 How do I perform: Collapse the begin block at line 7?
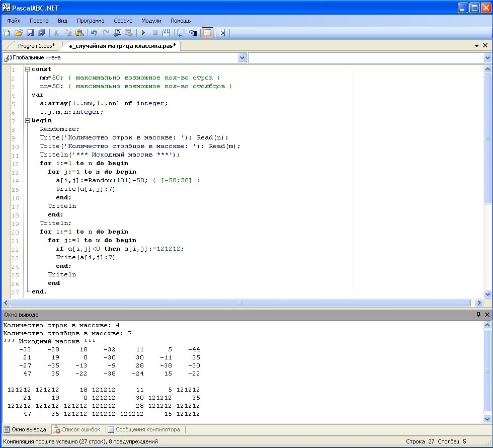pyautogui.click(x=27, y=121)
